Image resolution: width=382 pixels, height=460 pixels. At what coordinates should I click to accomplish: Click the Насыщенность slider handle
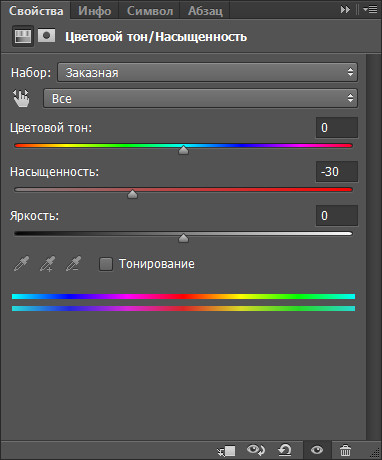click(132, 194)
